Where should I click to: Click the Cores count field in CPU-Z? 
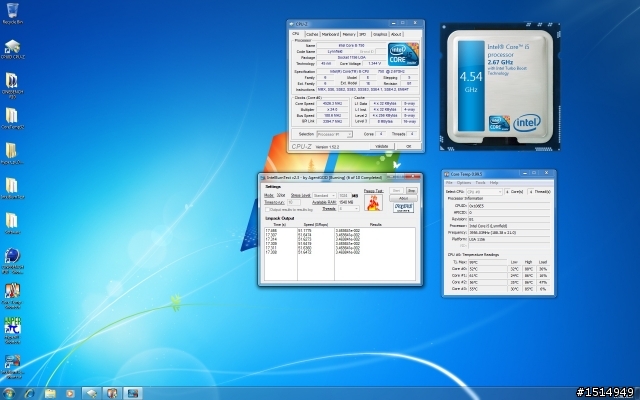pyautogui.click(x=381, y=134)
